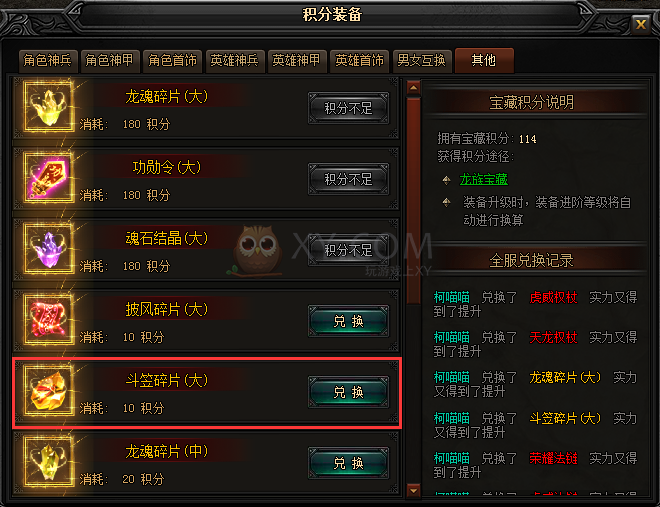Viewport: 660px width, 507px height.
Task: Close the 积分装备 window with X
Action: (x=641, y=24)
